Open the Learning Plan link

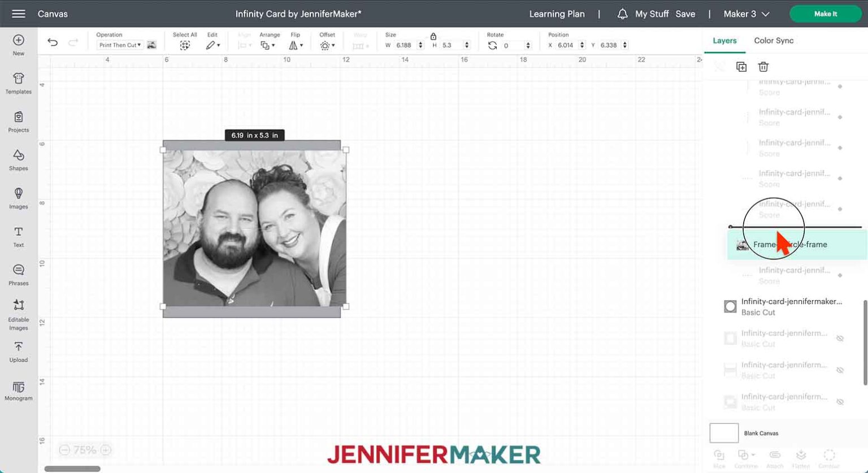pos(557,14)
